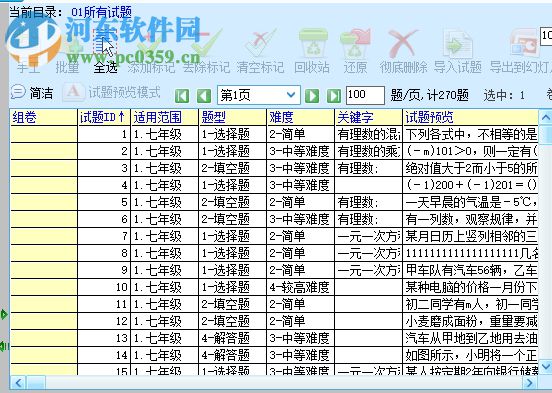
Task: Click the 2-填空题 cell in row 3
Action: point(232,168)
